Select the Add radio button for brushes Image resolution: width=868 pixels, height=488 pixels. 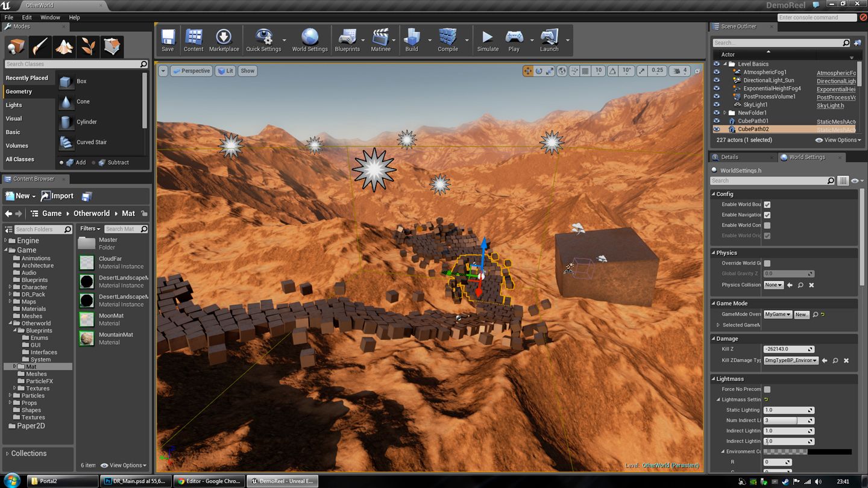click(61, 162)
